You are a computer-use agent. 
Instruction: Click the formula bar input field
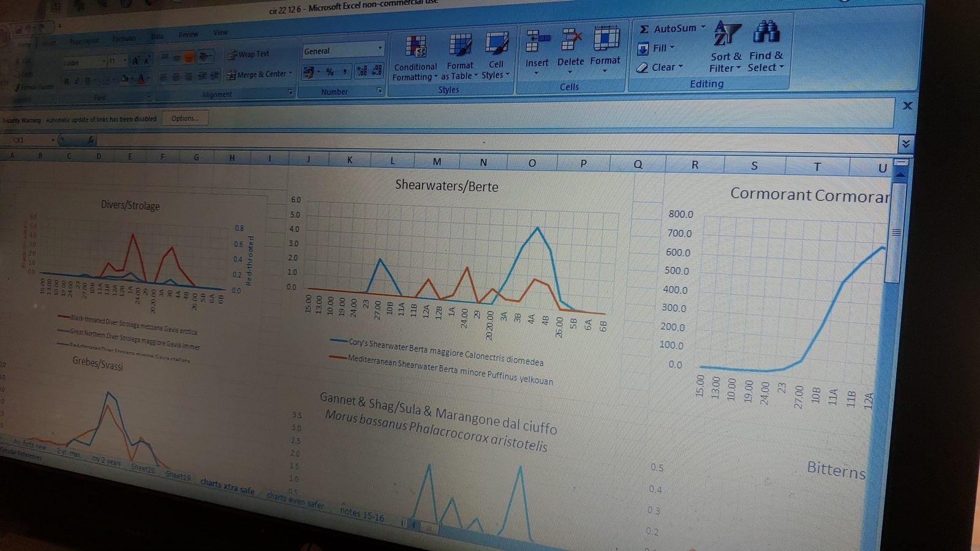coord(496,143)
